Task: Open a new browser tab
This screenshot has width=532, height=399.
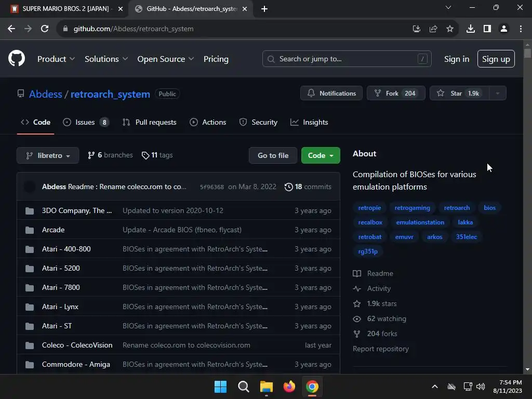Action: click(x=264, y=9)
